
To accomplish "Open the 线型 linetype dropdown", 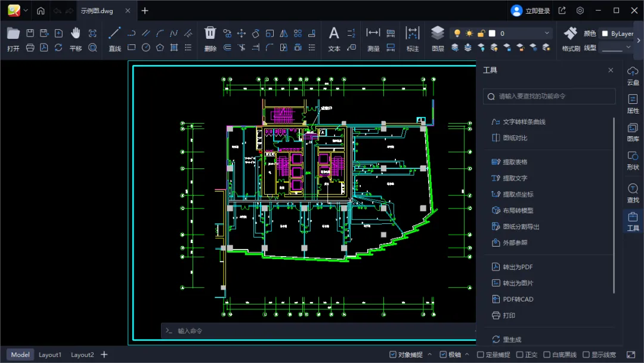I will tap(616, 48).
